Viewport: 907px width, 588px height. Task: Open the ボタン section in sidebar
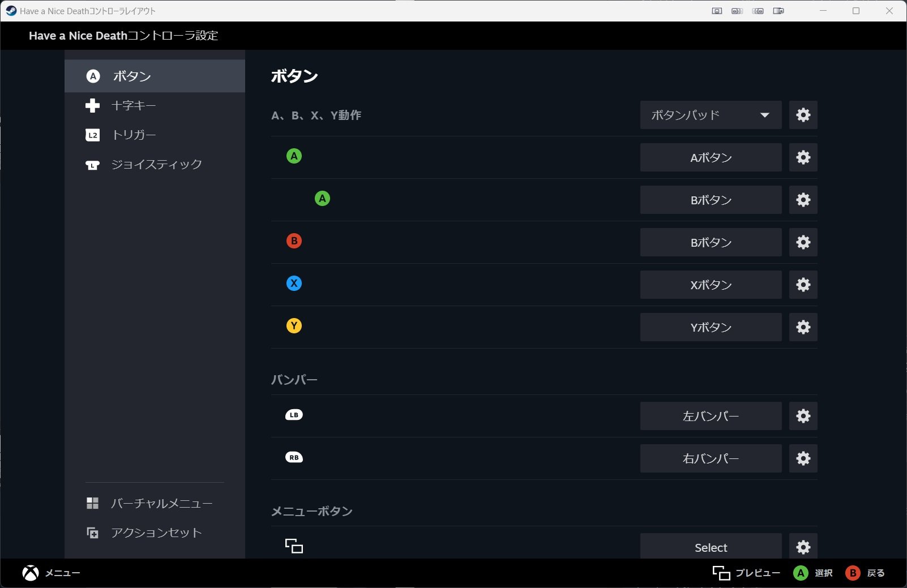pyautogui.click(x=155, y=76)
